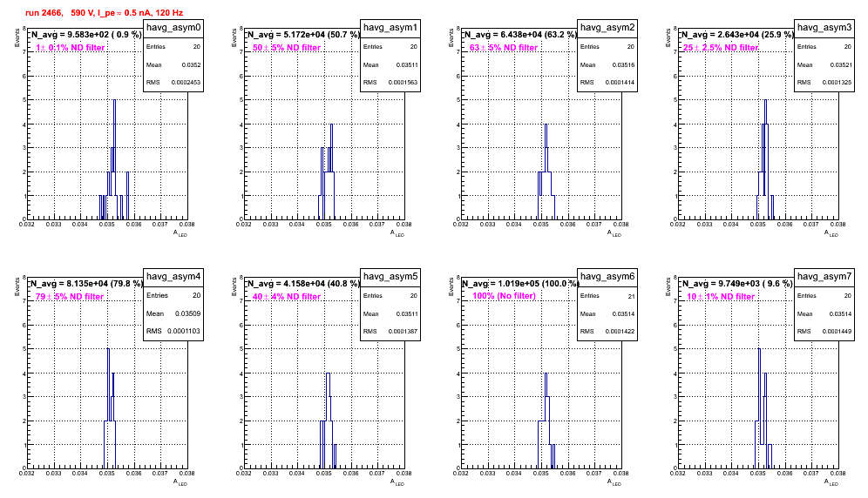Click RMS 0.0001103 in havg_asym4 box

(x=173, y=331)
